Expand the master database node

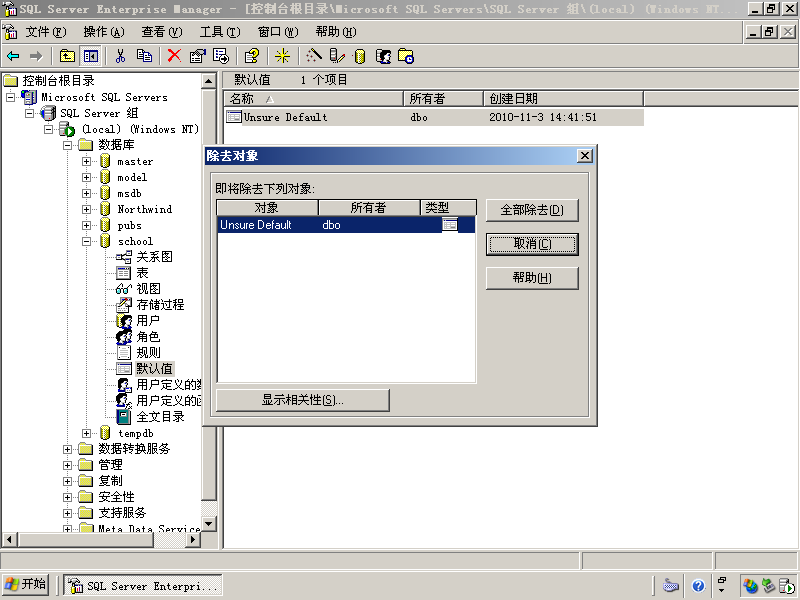click(x=86, y=161)
